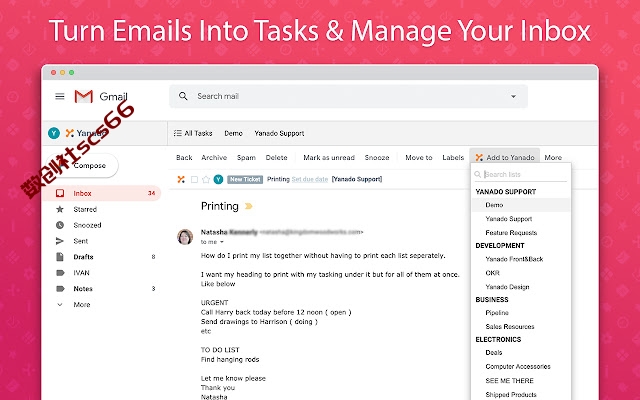Click the Snoozed clock icon
This screenshot has width=640, height=400.
tap(60, 225)
